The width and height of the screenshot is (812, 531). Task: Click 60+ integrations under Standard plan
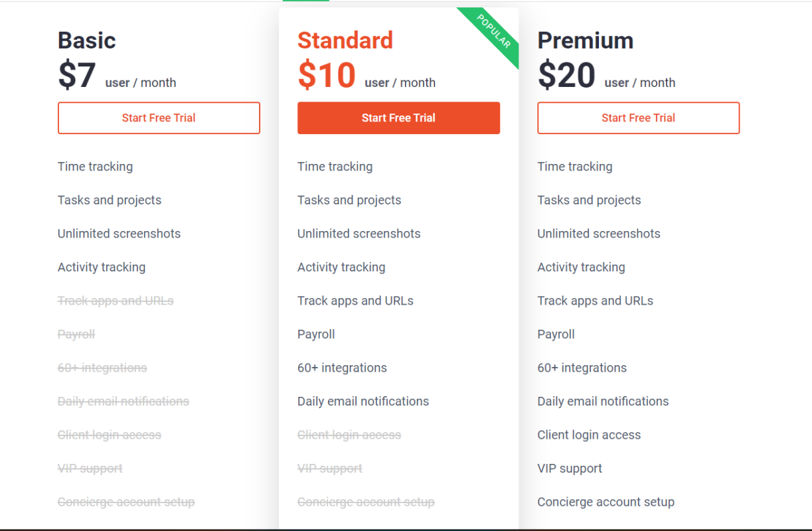(342, 368)
